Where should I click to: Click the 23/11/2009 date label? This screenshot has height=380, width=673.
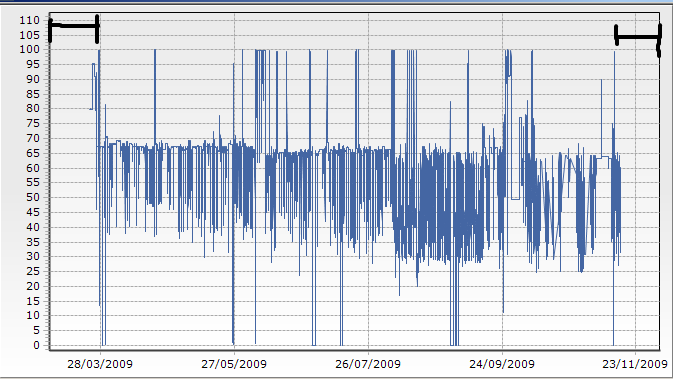click(635, 364)
